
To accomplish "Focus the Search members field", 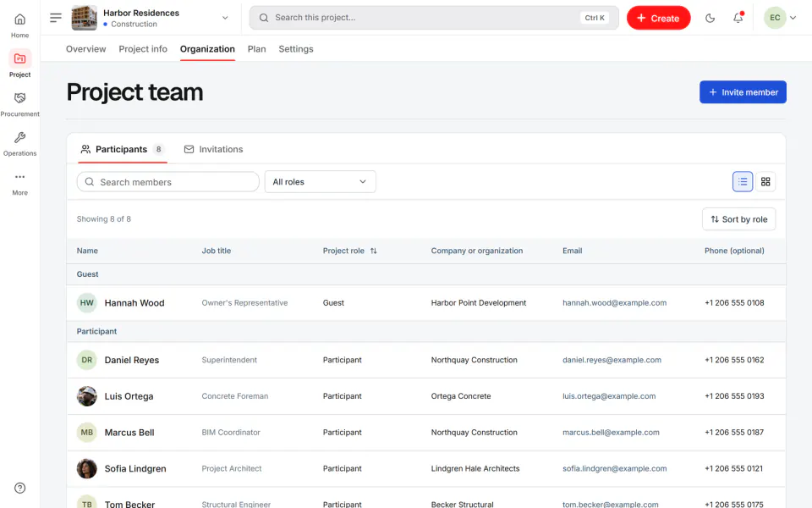I will (x=167, y=182).
